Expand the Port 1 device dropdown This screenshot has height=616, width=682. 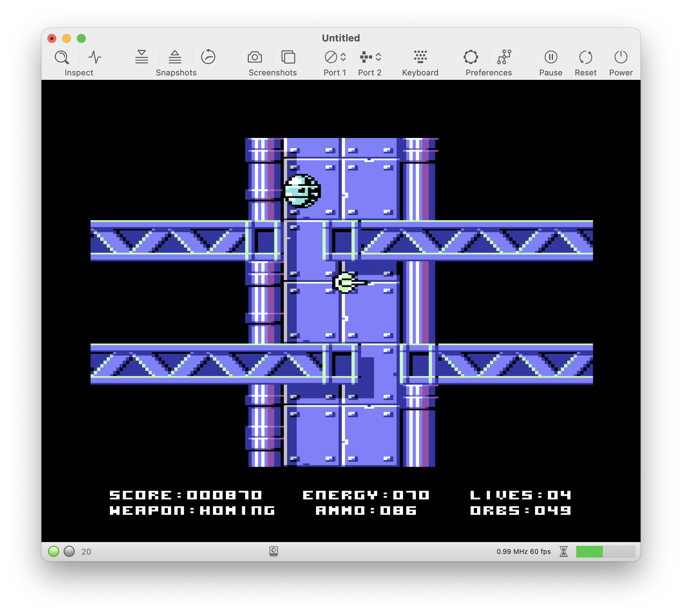point(335,57)
